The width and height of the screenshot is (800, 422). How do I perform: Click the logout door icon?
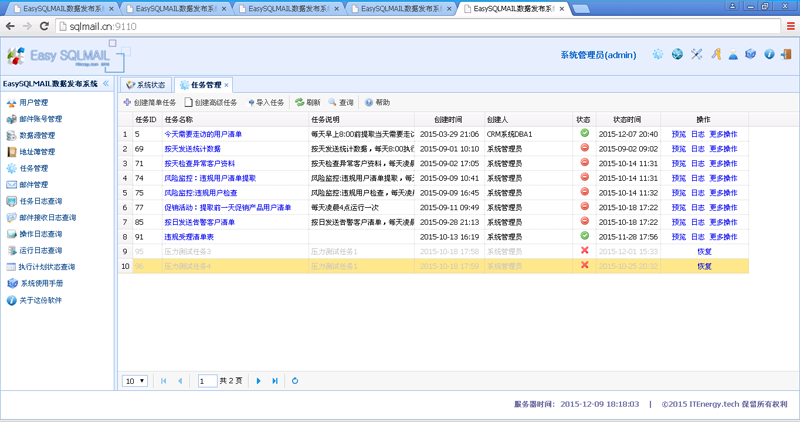tap(788, 55)
